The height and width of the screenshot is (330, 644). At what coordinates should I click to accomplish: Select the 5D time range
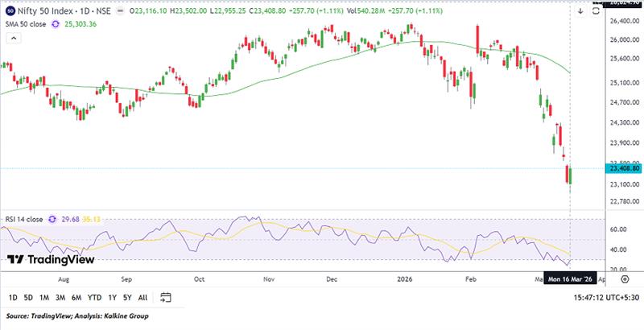pyautogui.click(x=29, y=297)
